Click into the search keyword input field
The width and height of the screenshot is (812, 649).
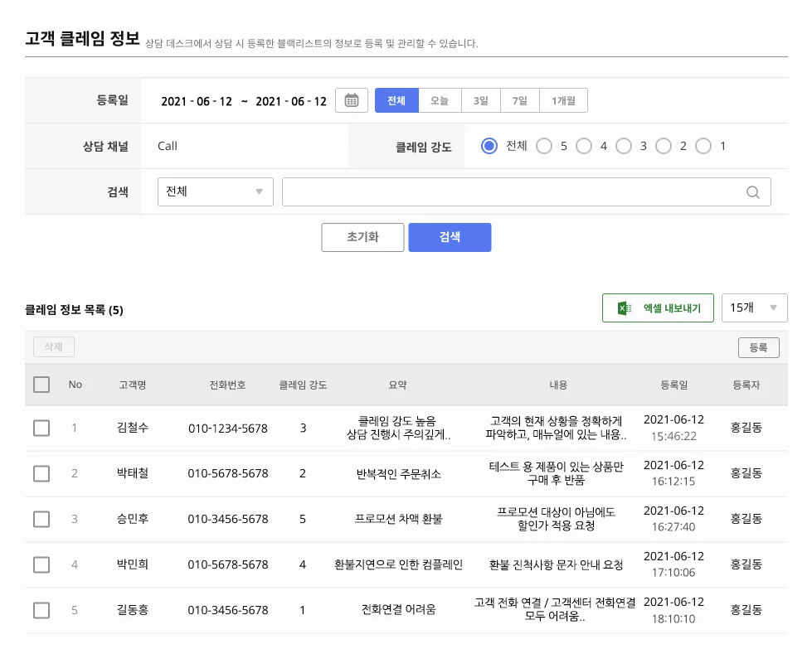(514, 191)
